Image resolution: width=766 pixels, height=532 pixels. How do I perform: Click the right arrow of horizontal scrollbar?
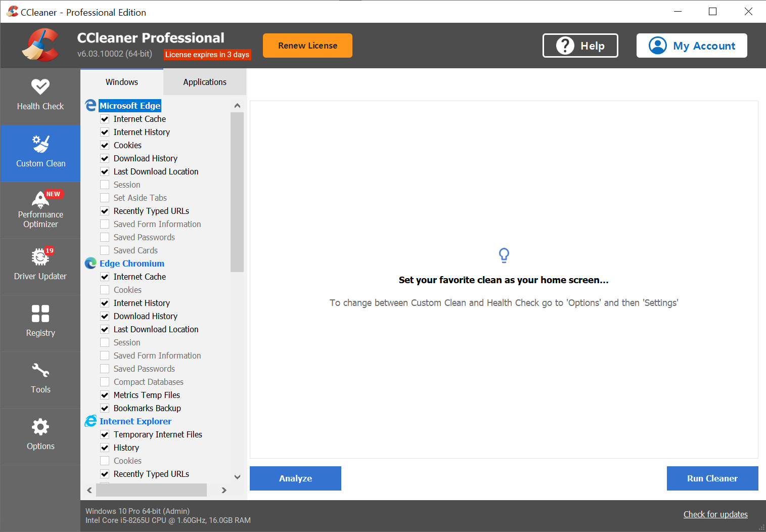point(223,490)
